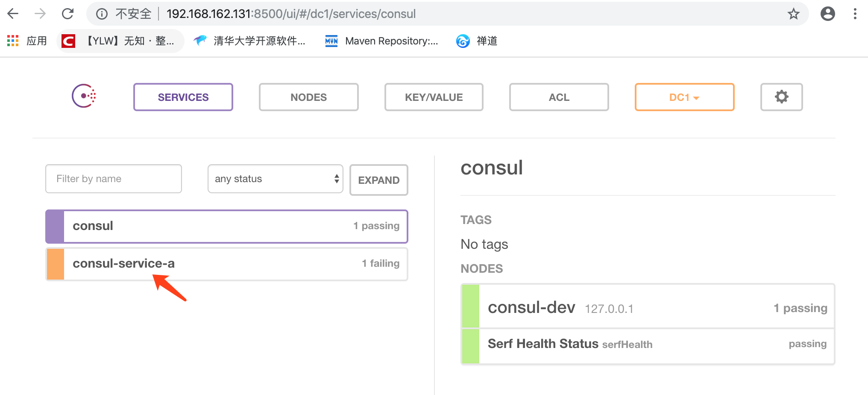This screenshot has height=395, width=868.
Task: Open the DC1 datacenter dropdown
Action: 684,97
